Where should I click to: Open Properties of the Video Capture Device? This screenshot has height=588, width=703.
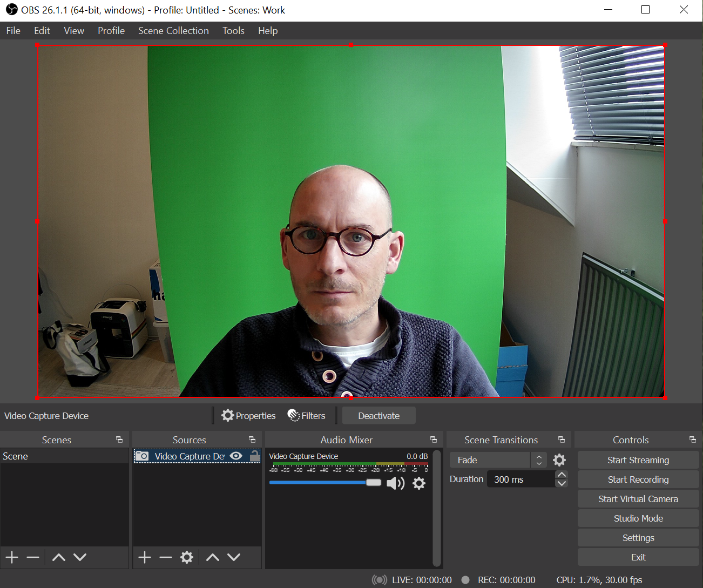click(x=249, y=416)
